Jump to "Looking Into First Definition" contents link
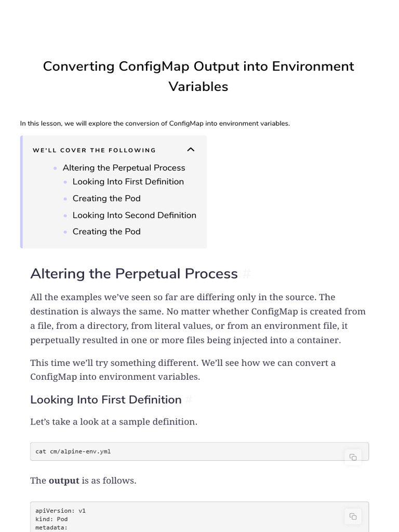 [x=128, y=182]
